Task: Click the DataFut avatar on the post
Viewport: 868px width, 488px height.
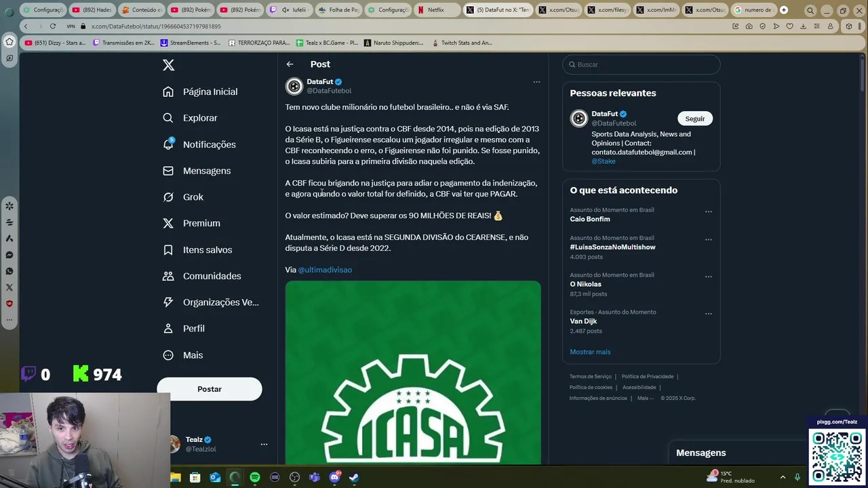Action: pyautogui.click(x=294, y=86)
